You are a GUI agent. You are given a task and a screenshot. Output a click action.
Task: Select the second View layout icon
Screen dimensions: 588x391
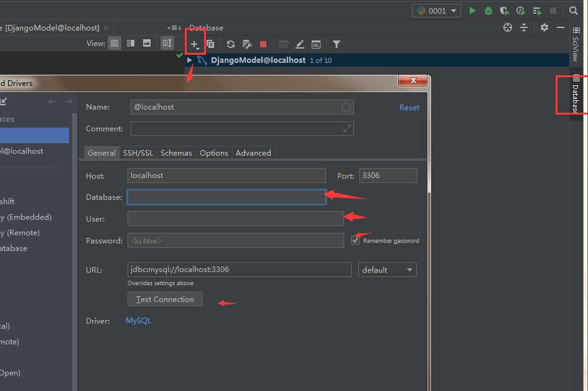click(131, 43)
